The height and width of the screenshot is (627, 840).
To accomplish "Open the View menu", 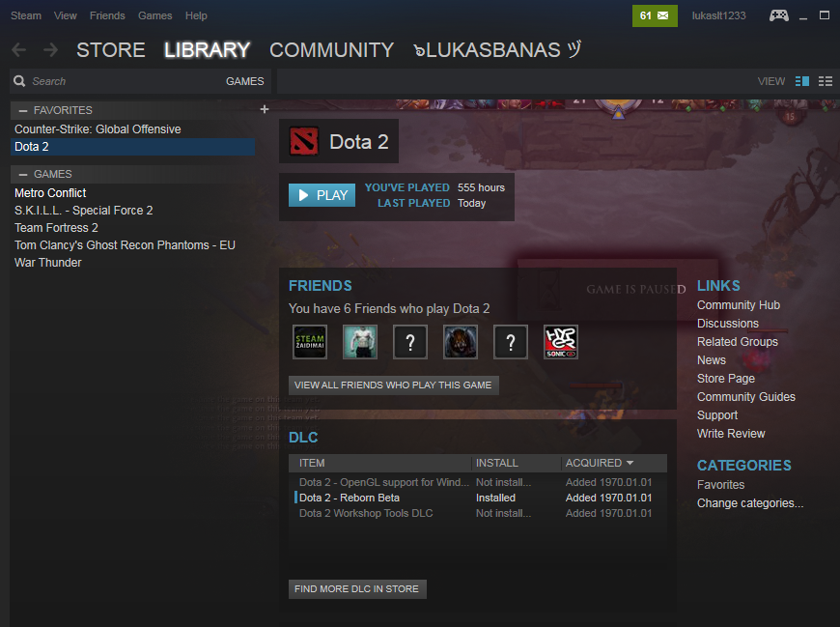I will (66, 15).
